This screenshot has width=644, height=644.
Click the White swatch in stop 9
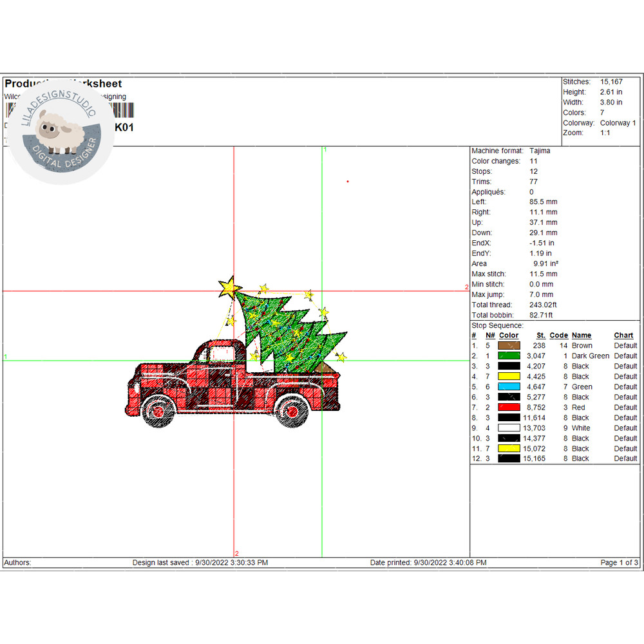pyautogui.click(x=508, y=428)
